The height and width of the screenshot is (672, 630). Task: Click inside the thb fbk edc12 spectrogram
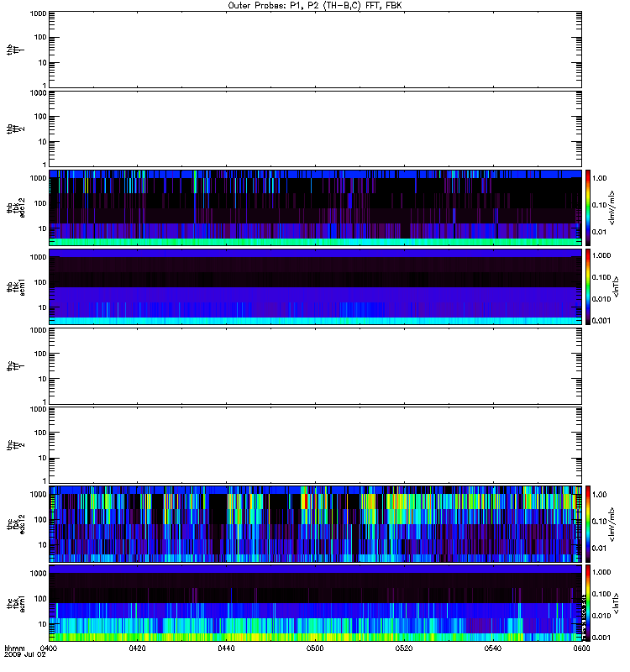point(315,207)
